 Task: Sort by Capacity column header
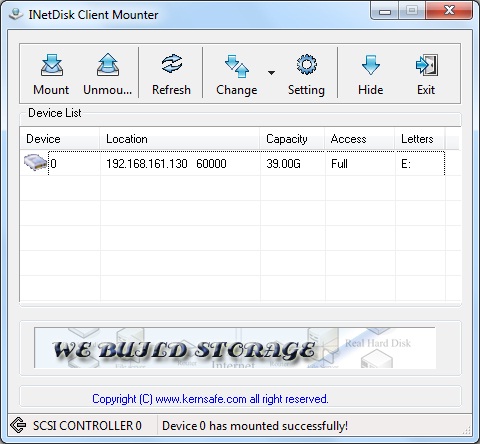292,139
